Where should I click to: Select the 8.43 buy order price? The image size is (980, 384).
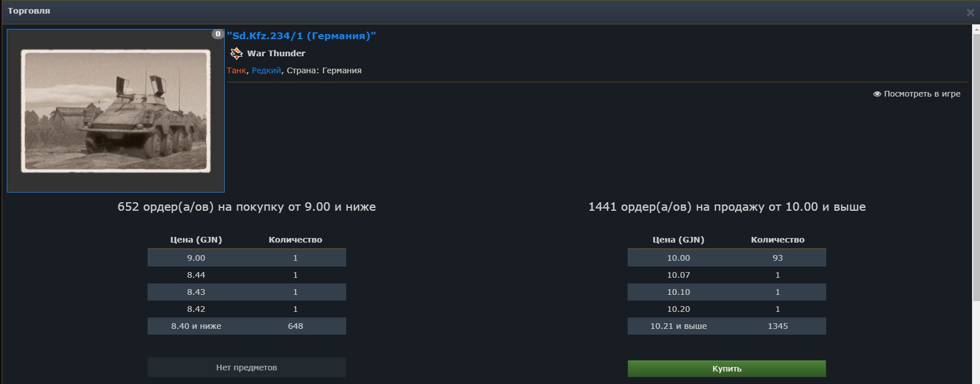coord(196,292)
